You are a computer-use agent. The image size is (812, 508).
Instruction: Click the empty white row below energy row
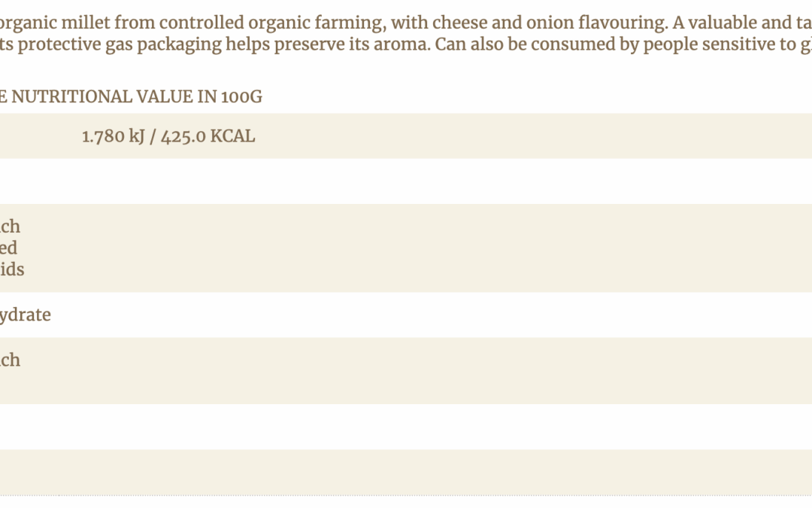(406, 181)
